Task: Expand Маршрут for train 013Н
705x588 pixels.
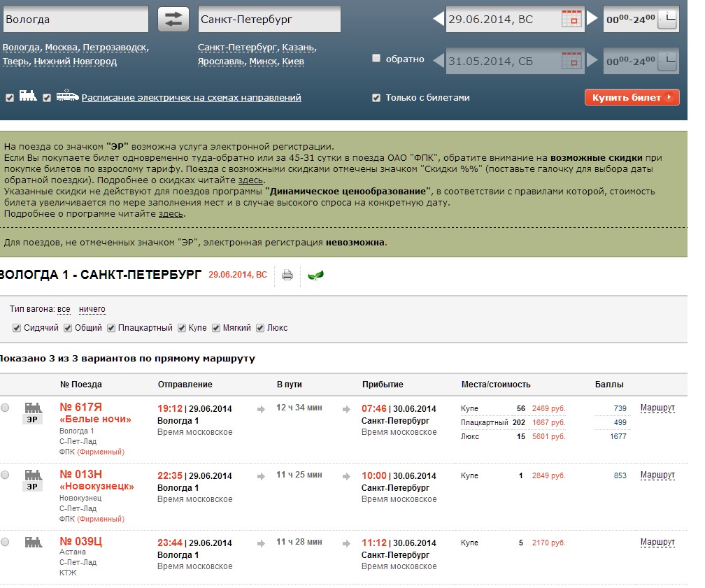Action: pyautogui.click(x=657, y=475)
